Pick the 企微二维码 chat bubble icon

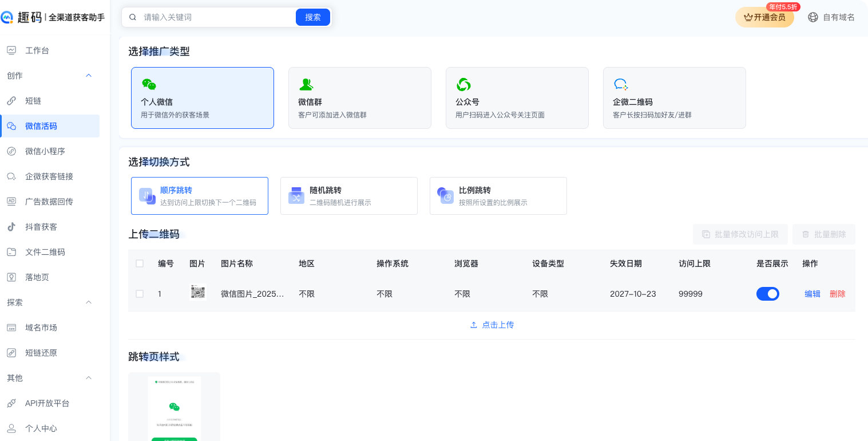pos(621,85)
